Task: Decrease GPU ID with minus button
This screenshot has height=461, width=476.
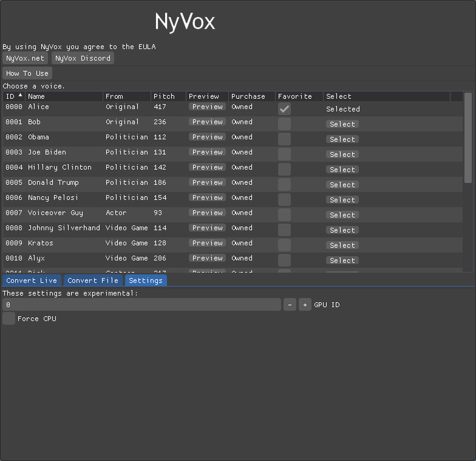Action: 290,305
